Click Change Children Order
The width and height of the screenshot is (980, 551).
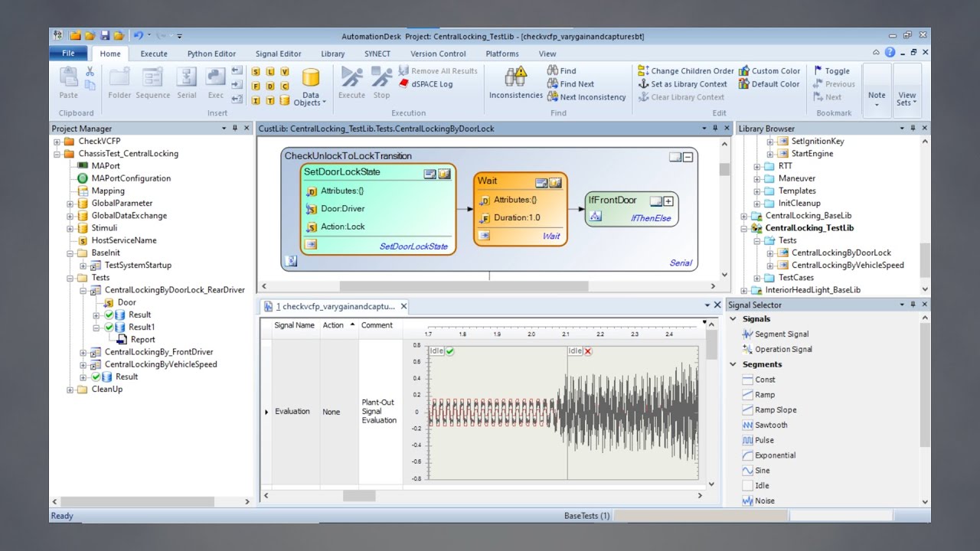click(x=686, y=71)
